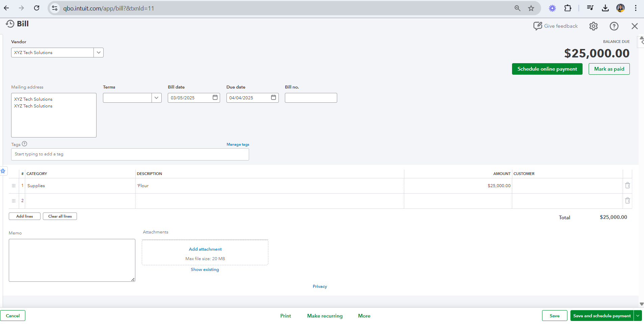Screen dimensions: 644x324
Task: Delete line 1 Supplies with trash icon
Action: pos(627,185)
